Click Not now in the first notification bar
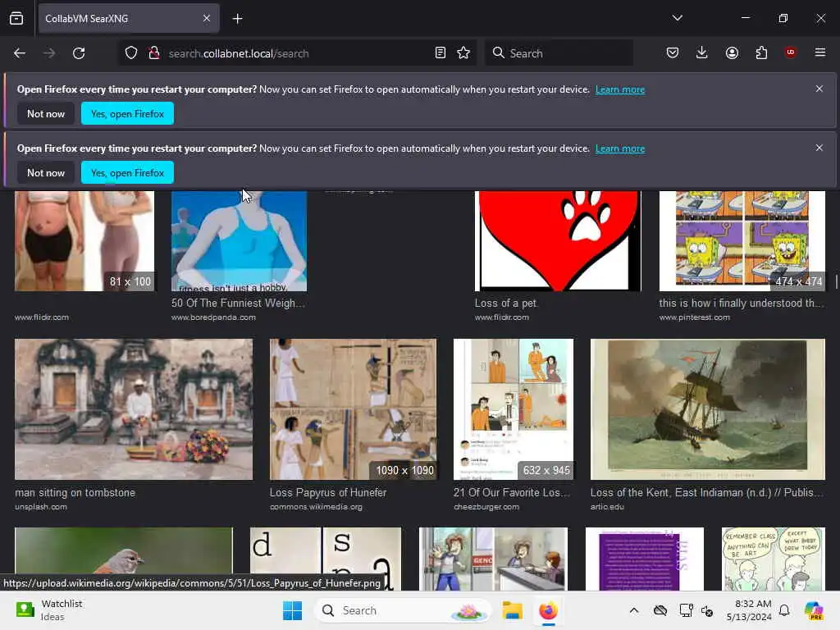The width and height of the screenshot is (840, 630). point(46,113)
